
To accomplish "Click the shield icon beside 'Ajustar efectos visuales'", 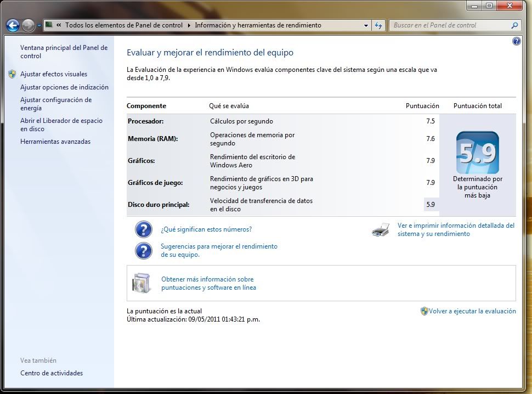I will (12, 74).
